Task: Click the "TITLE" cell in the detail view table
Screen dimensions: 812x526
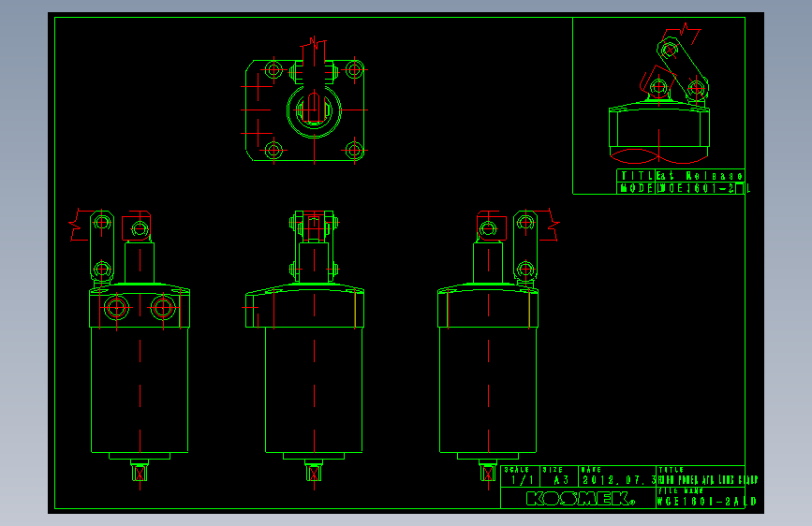Action: pos(637,176)
